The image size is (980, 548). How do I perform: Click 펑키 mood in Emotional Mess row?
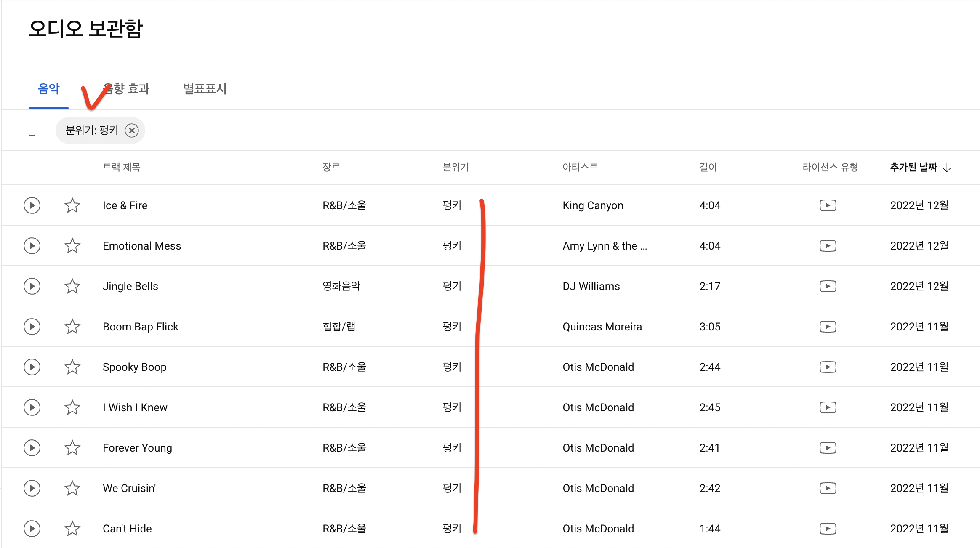[452, 246]
